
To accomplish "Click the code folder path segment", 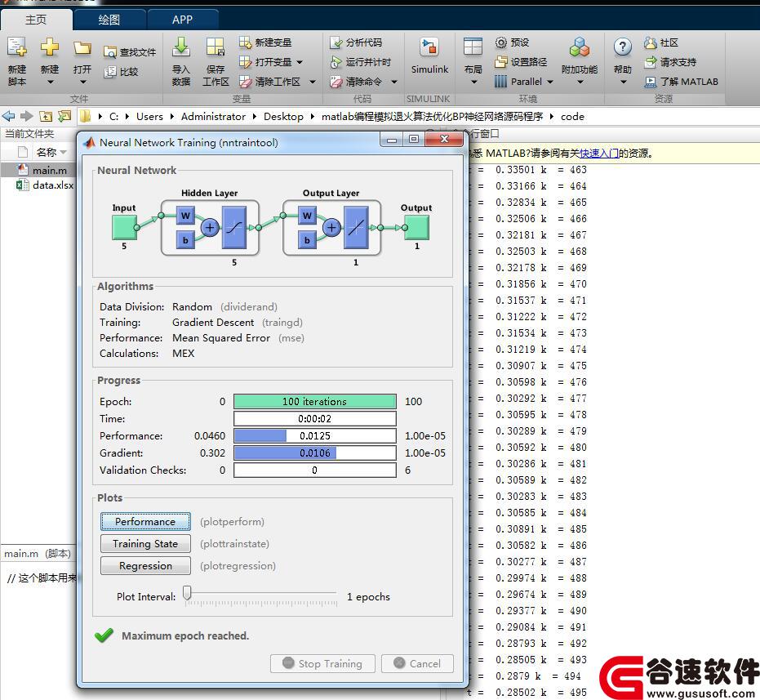I will coord(572,117).
